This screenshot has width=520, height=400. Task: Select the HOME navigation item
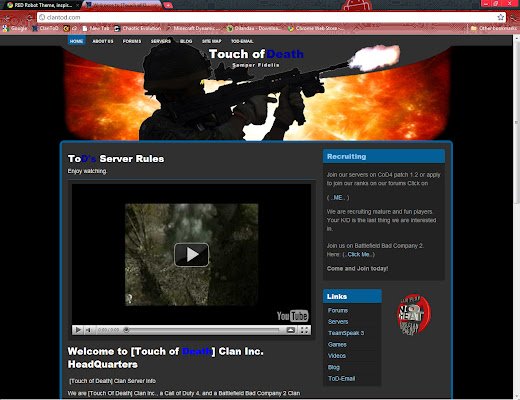[76, 41]
